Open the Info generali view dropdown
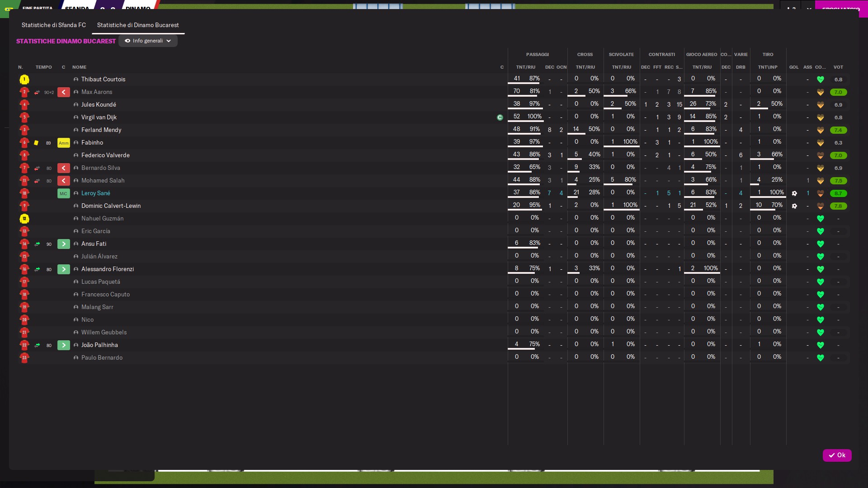 pyautogui.click(x=148, y=41)
